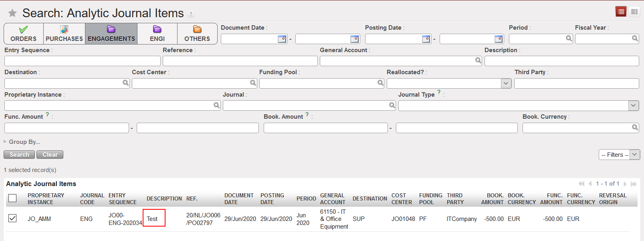The width and height of the screenshot is (644, 241).
Task: Switch to the red list view icon
Action: click(x=621, y=12)
